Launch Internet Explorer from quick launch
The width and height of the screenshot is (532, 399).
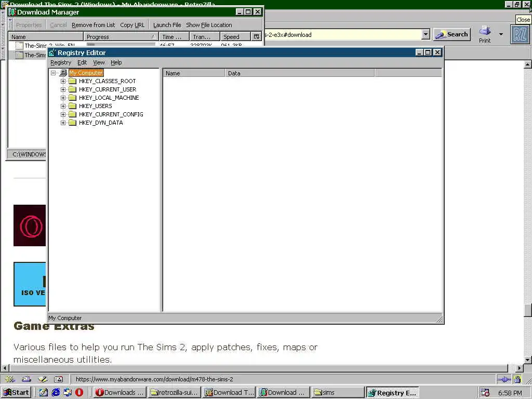[56, 393]
